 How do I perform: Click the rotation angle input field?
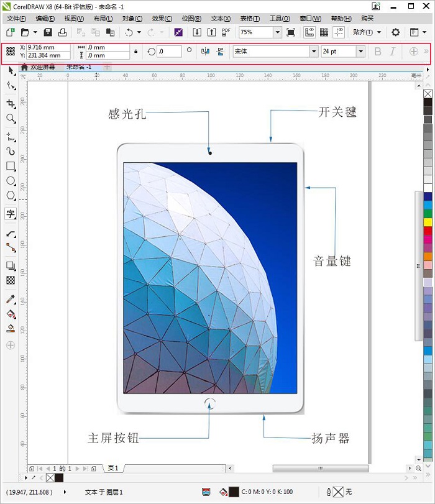pos(169,52)
